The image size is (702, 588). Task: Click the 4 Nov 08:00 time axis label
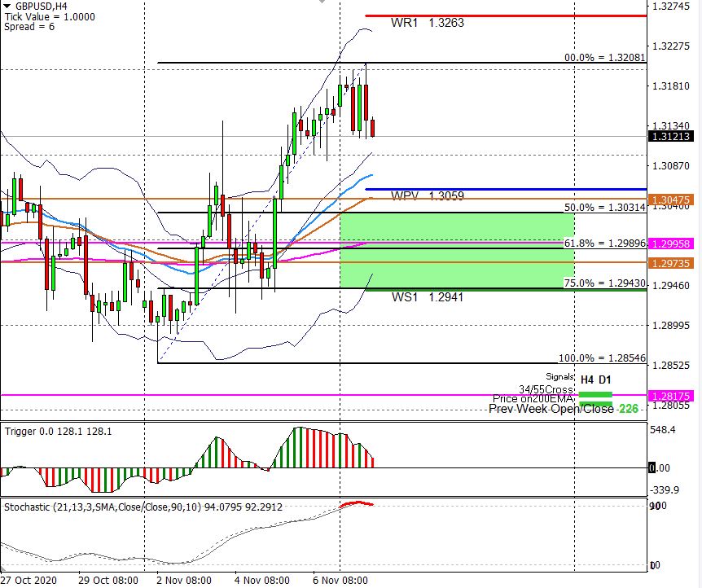click(x=262, y=581)
